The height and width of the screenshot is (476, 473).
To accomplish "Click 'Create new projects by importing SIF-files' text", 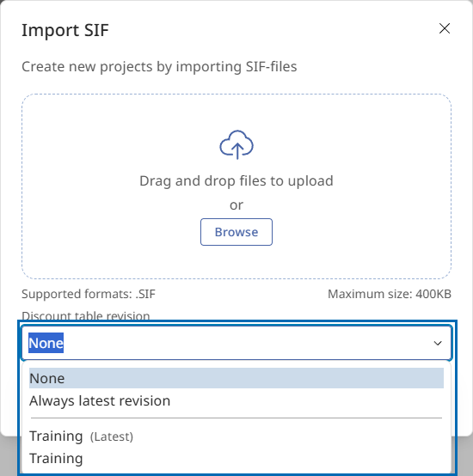I will click(159, 66).
